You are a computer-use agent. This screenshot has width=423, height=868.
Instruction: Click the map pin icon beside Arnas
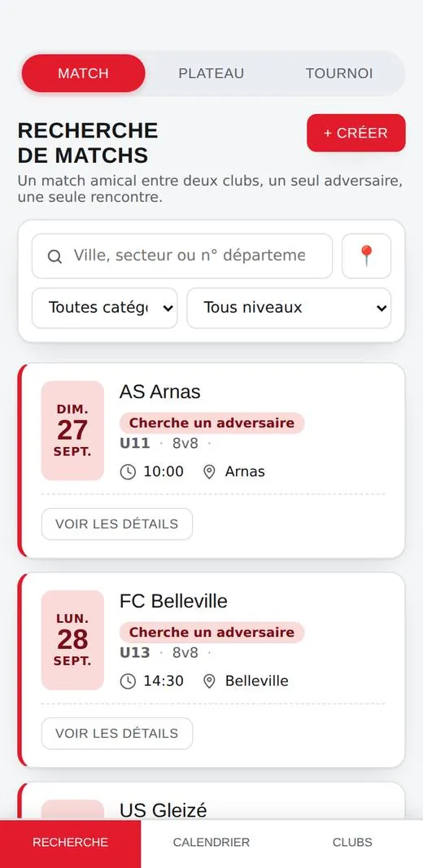pyautogui.click(x=209, y=472)
